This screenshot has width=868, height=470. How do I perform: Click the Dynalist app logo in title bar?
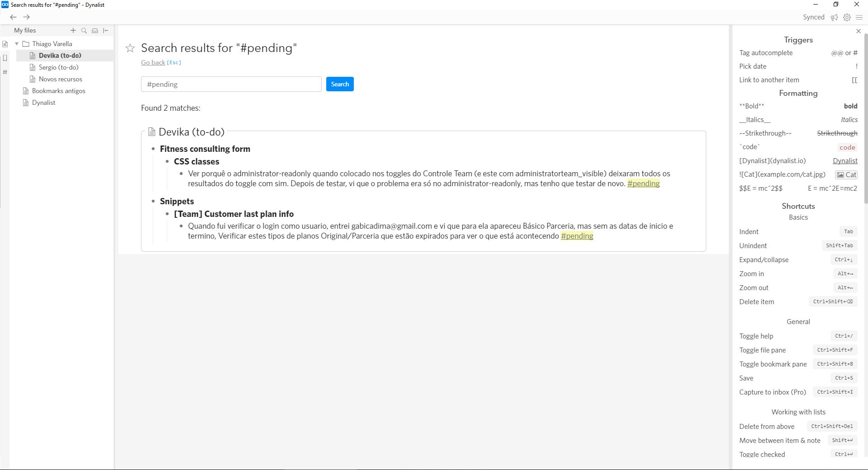coord(5,5)
